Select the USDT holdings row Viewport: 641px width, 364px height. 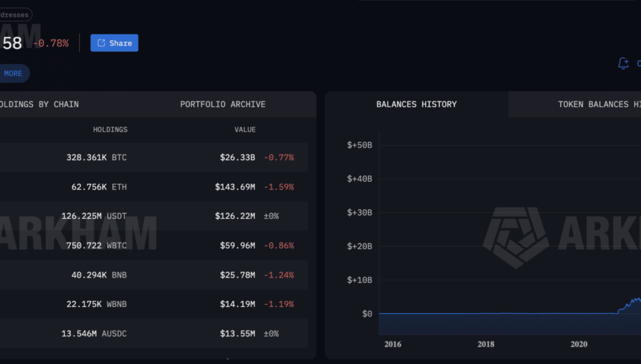(x=154, y=216)
